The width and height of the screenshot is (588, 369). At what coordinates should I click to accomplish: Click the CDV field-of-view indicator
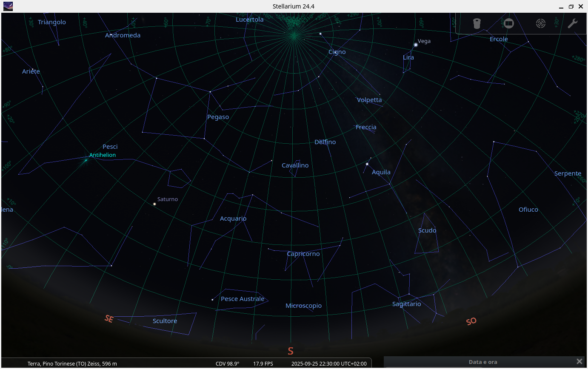227,363
